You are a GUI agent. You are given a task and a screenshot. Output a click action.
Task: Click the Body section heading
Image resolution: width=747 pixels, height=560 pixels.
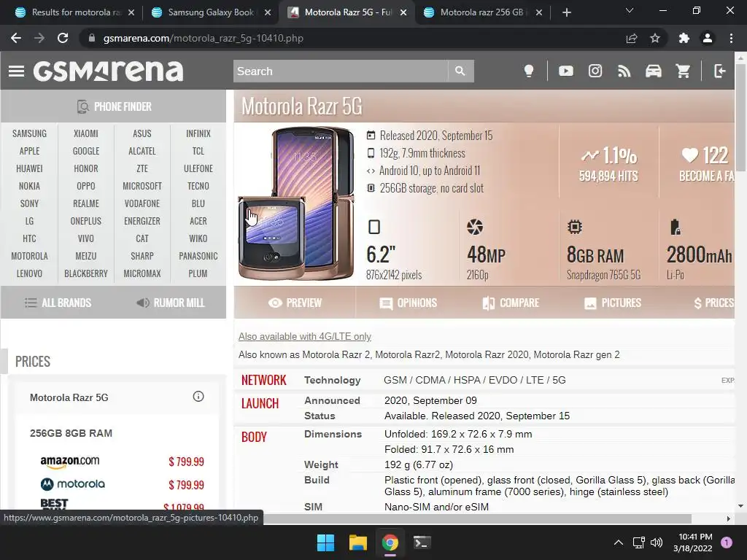[x=254, y=437]
